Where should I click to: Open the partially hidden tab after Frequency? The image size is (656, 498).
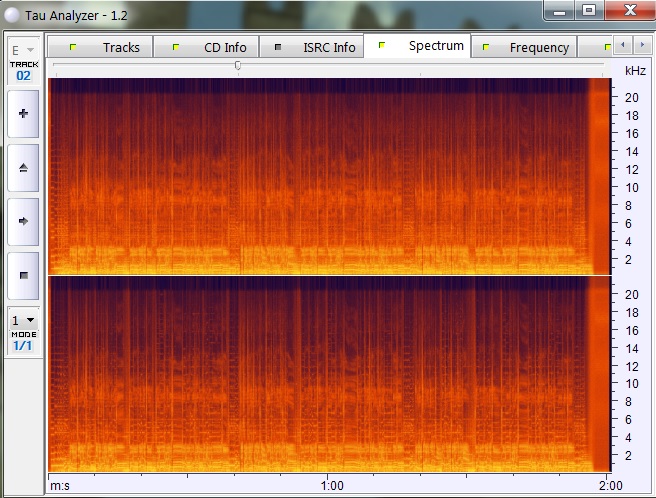605,47
